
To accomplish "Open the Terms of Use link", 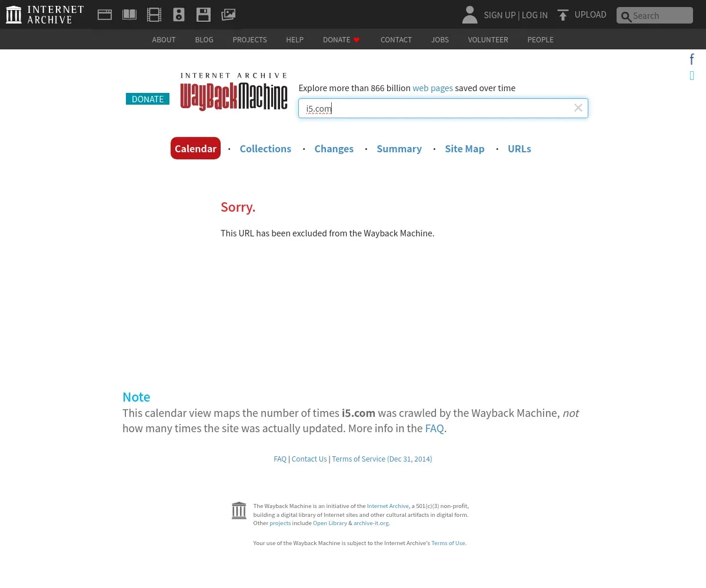I will click(x=448, y=543).
